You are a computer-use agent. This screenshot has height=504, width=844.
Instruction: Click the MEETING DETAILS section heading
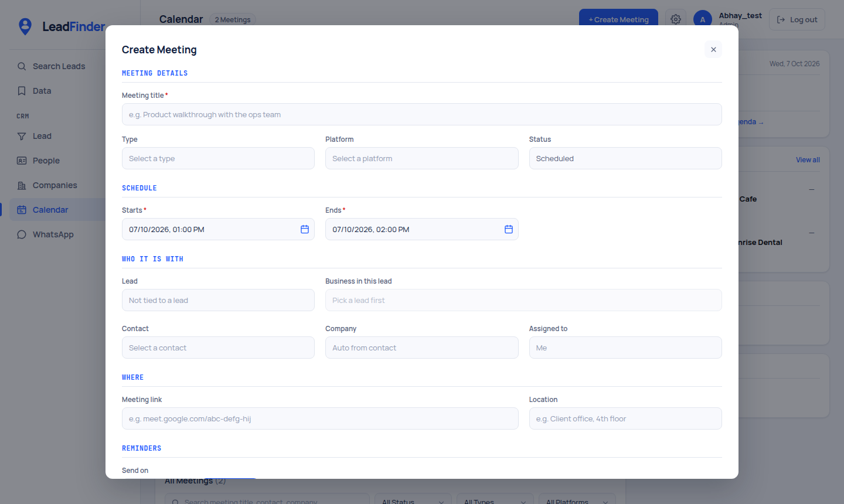tap(155, 73)
